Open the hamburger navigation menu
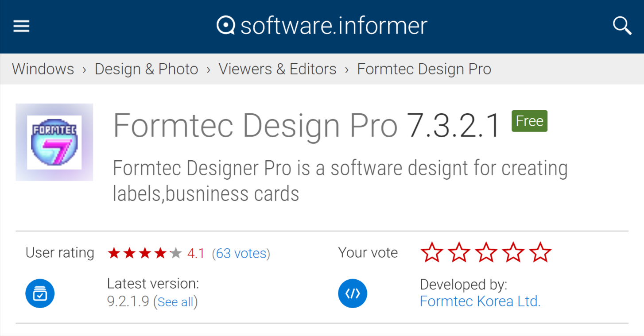644x336 pixels. click(21, 26)
